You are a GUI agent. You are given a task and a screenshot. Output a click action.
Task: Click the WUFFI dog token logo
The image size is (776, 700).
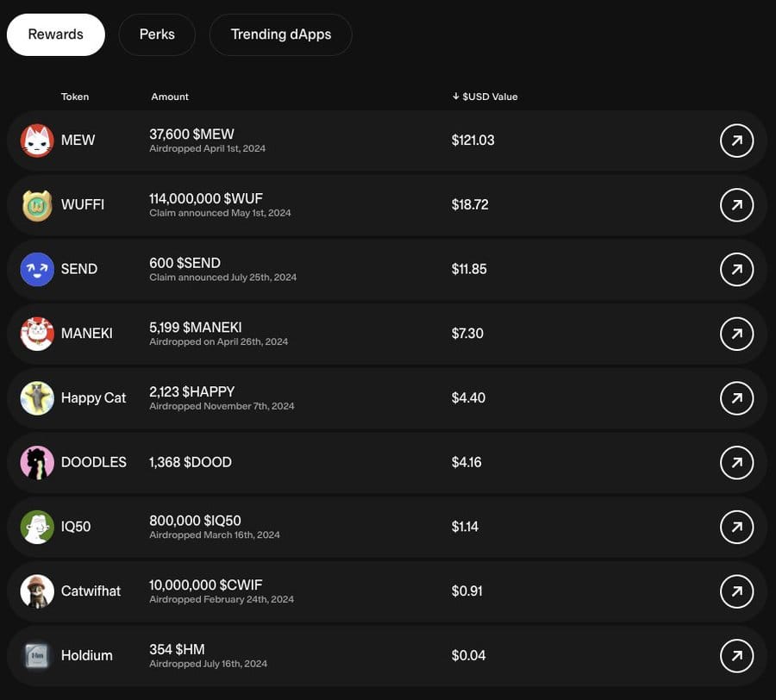(x=37, y=205)
